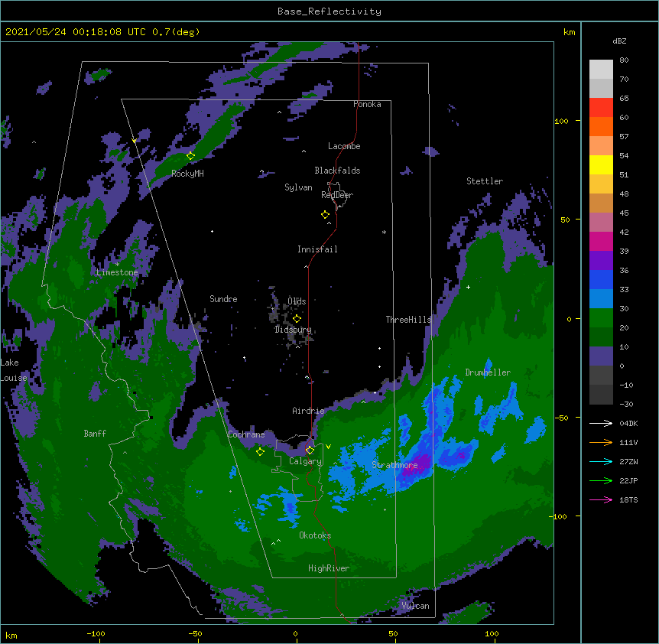Click the green 20 dBZ color swatch

pos(601,318)
